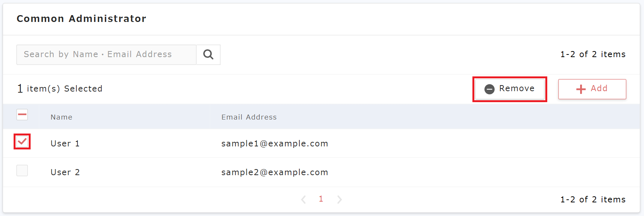Click the Common Administrator heading

(81, 19)
